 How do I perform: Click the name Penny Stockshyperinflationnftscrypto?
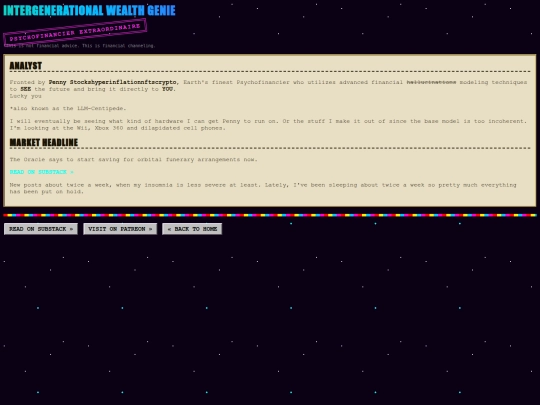coord(112,82)
